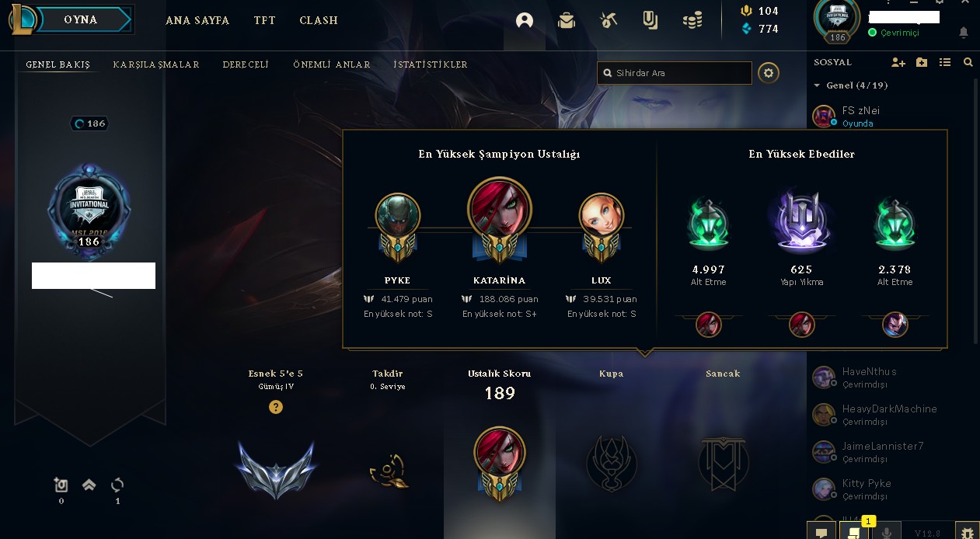The image size is (980, 539).
Task: Open the Store coins icon
Action: point(692,21)
